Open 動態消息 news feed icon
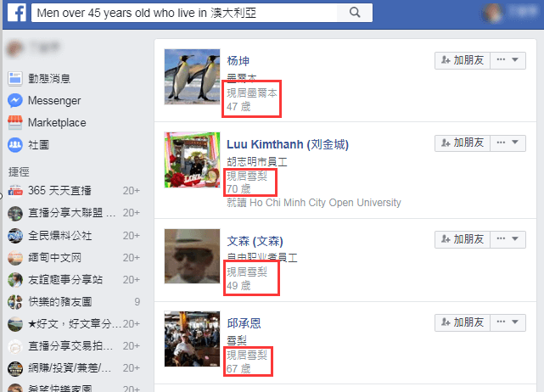 point(15,78)
